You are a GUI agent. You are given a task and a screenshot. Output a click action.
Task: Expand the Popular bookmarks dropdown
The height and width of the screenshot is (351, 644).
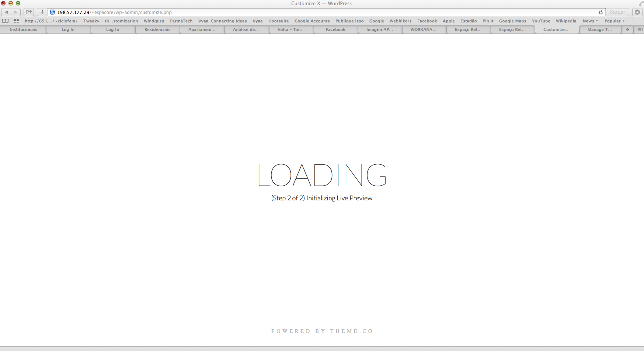pos(615,21)
